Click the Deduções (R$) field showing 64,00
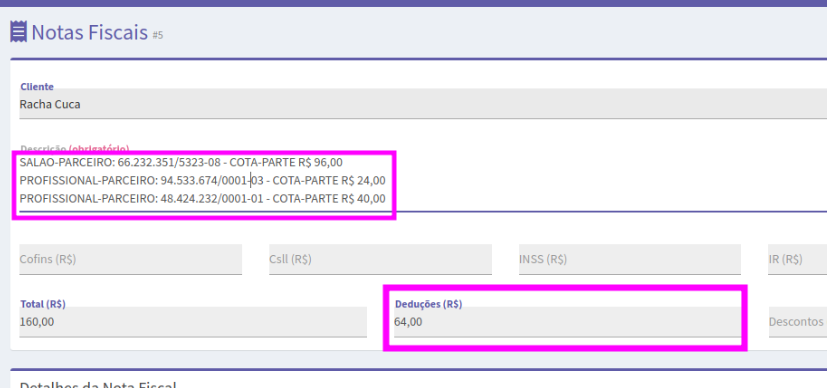 coord(568,322)
